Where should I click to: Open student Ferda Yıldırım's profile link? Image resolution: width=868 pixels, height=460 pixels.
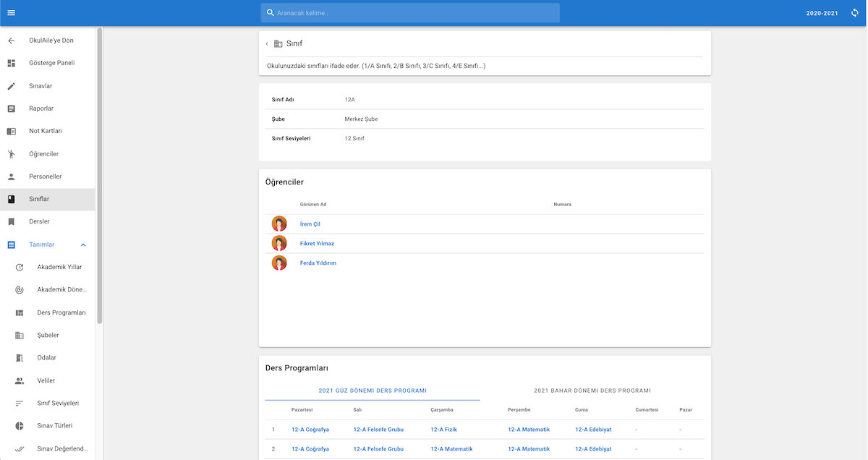point(318,263)
